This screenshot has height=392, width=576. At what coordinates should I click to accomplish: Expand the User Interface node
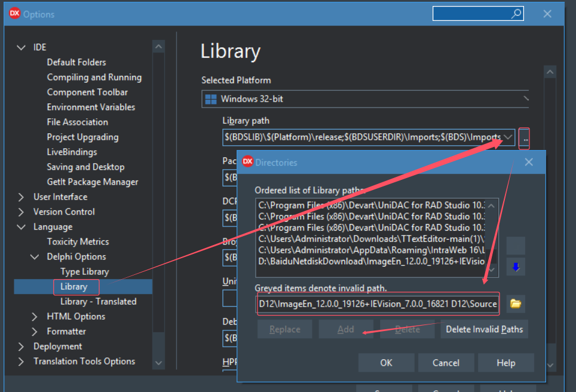pyautogui.click(x=22, y=197)
